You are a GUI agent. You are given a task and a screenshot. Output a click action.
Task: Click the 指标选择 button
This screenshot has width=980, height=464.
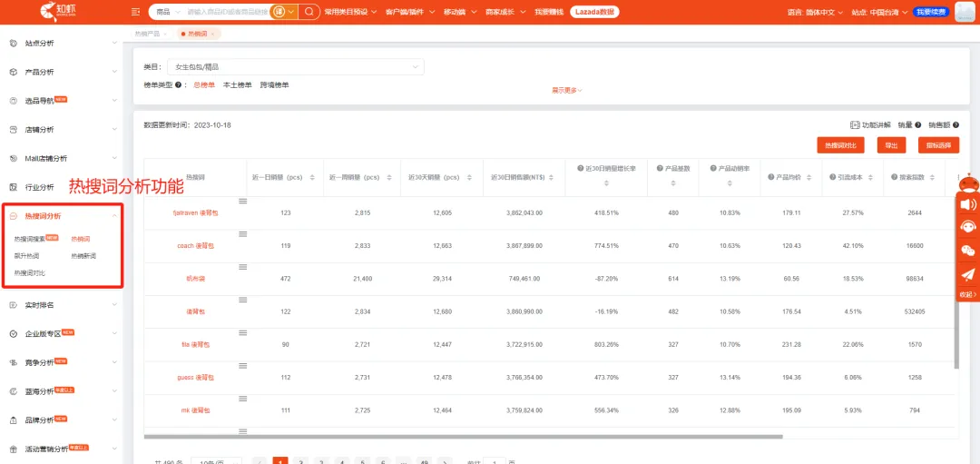click(939, 145)
